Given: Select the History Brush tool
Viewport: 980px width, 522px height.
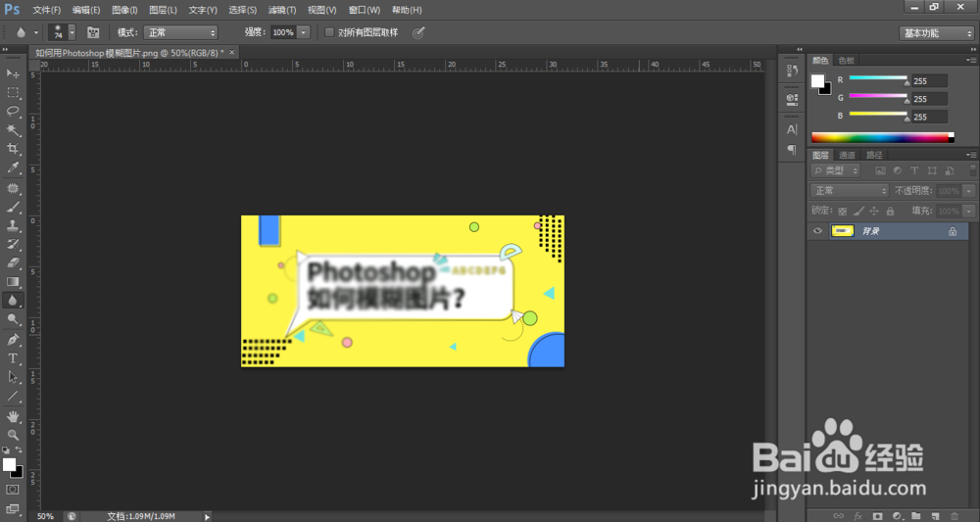Looking at the screenshot, I should tap(13, 244).
